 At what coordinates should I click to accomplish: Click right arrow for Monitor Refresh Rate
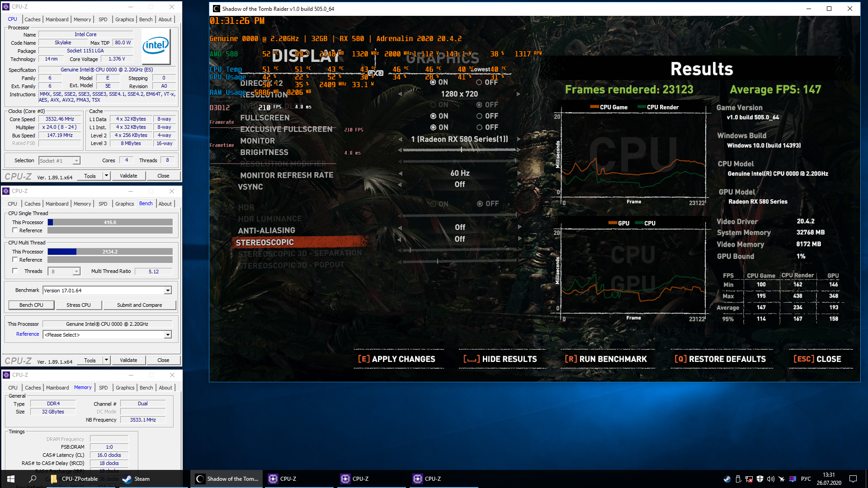[519, 173]
